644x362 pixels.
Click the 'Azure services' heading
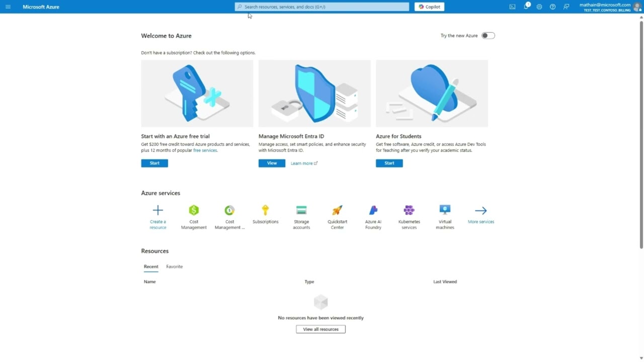pos(160,193)
